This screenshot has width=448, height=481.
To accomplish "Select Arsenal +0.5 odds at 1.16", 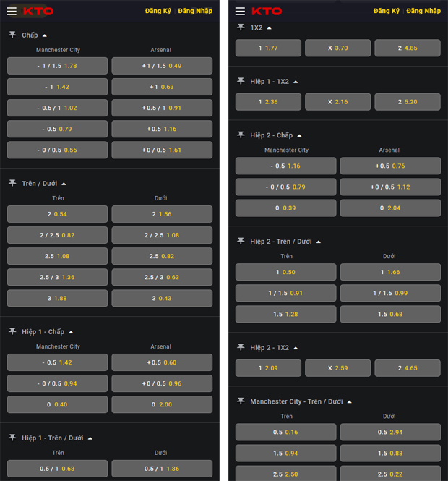I will 162,129.
